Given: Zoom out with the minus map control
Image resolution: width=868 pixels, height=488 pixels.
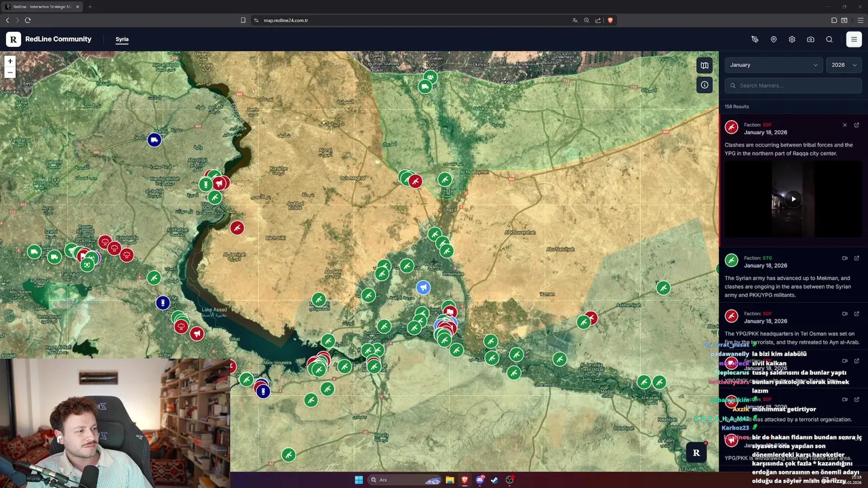Looking at the screenshot, I should pos(10,72).
